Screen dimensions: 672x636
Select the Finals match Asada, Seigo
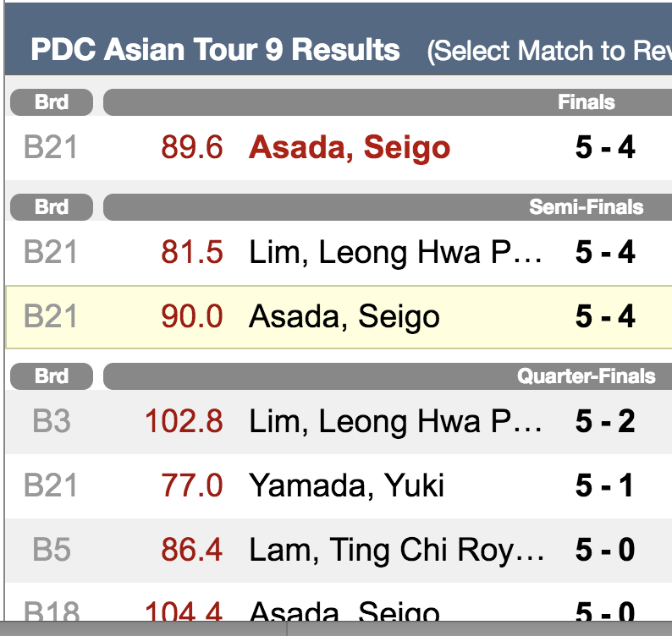click(x=339, y=148)
